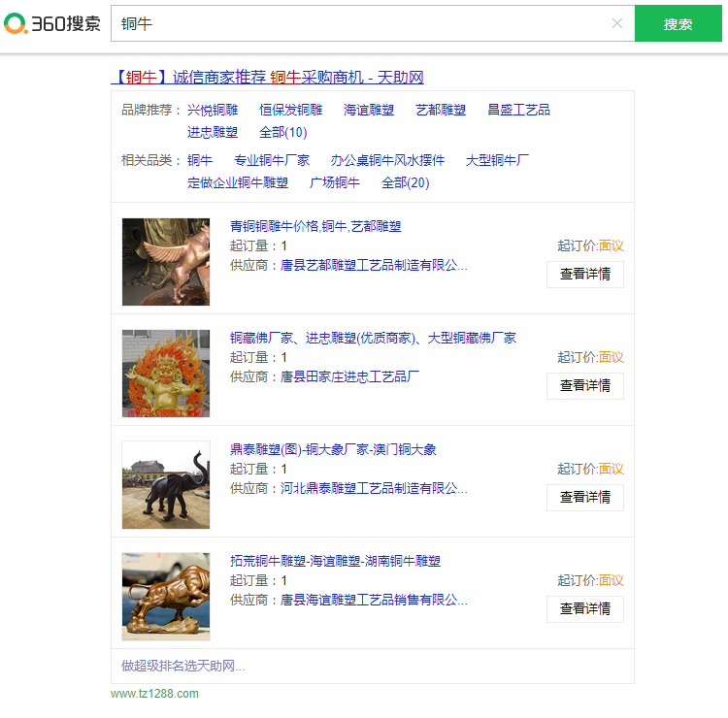
Task: Open 拓荒铜牛雕塑-海谊雕塑 product title
Action: (x=335, y=561)
